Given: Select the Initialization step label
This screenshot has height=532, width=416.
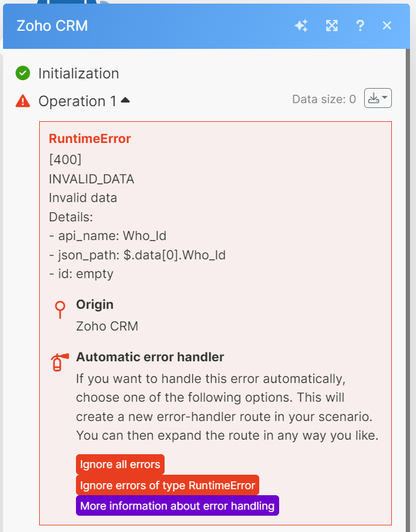Looking at the screenshot, I should 78,74.
